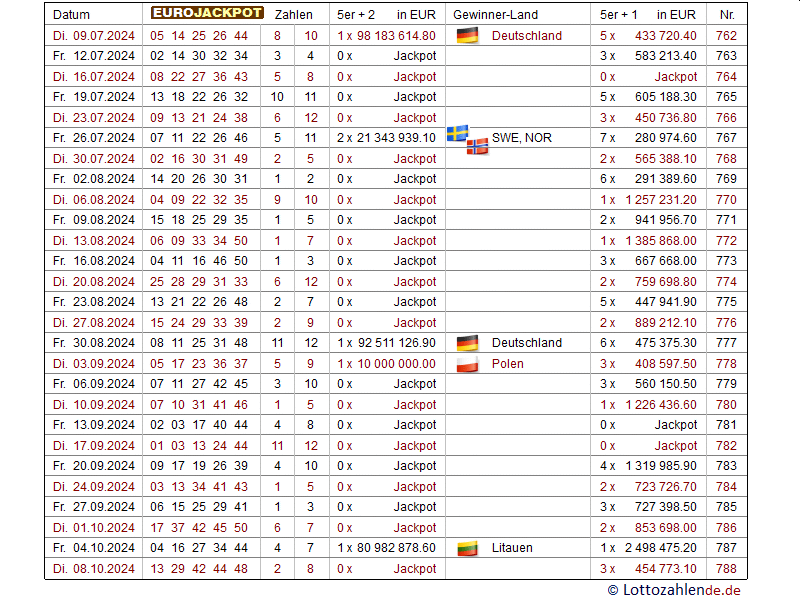Click the Litauen country name

pyautogui.click(x=512, y=548)
